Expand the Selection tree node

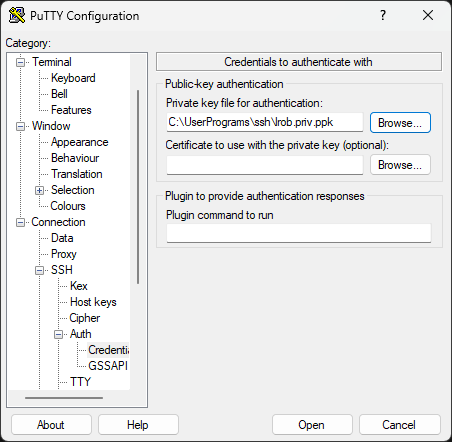pos(39,190)
